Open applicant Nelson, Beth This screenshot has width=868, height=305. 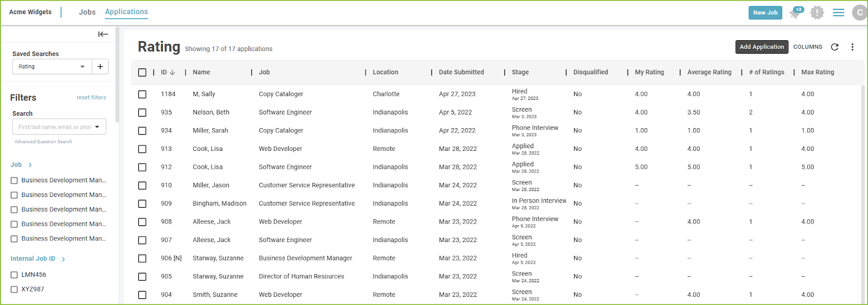click(x=211, y=113)
